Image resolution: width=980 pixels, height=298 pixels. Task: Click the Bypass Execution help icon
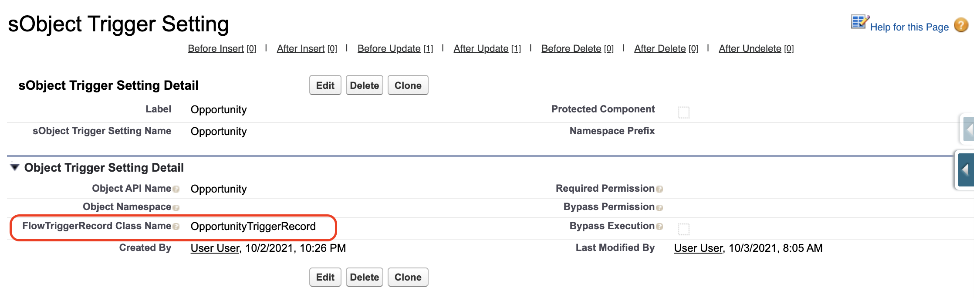(x=659, y=227)
